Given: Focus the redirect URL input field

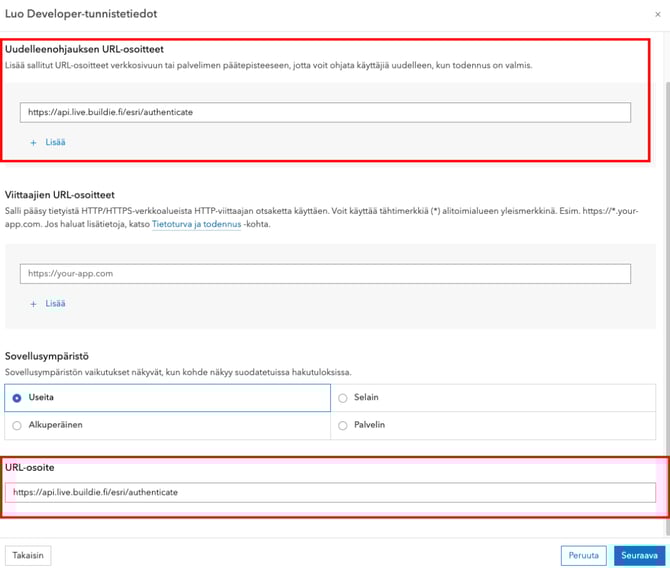Looking at the screenshot, I should click(325, 112).
